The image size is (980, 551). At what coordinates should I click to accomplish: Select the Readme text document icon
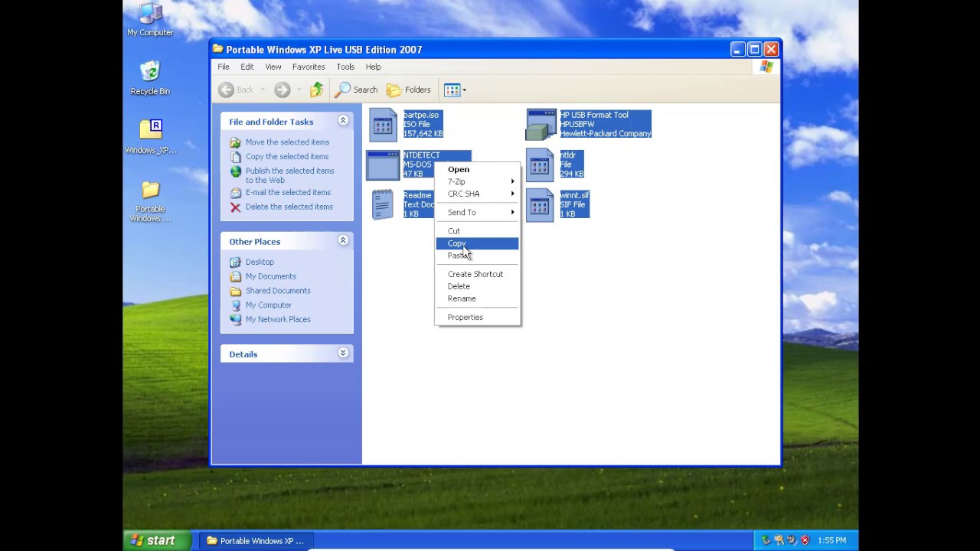point(383,204)
